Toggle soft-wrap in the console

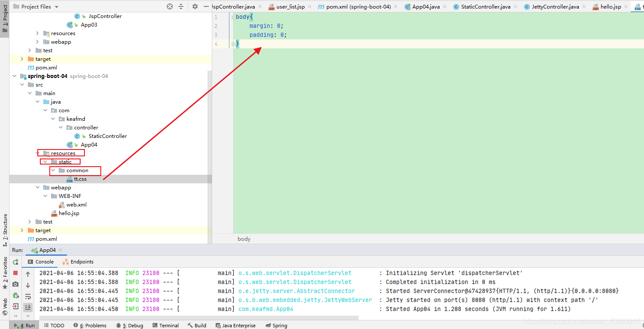pos(28,296)
